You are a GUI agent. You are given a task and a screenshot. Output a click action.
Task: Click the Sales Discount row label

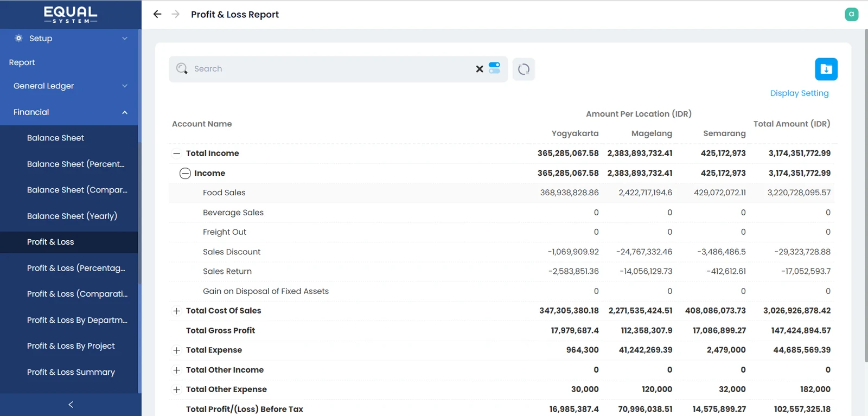coord(232,252)
